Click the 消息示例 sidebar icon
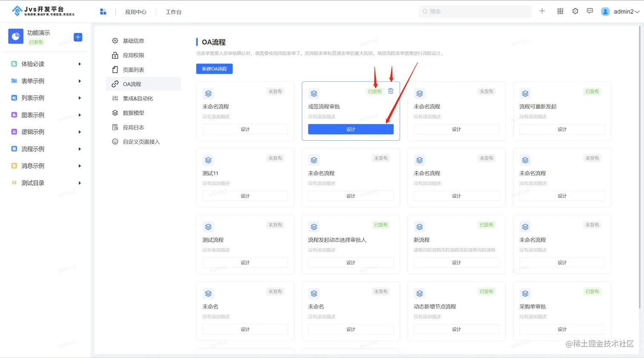This screenshot has width=644, height=358. (14, 166)
